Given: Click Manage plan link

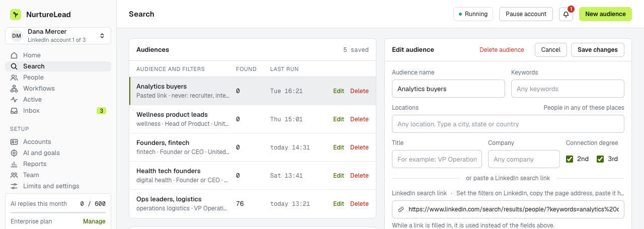Looking at the screenshot, I should coord(94,221).
